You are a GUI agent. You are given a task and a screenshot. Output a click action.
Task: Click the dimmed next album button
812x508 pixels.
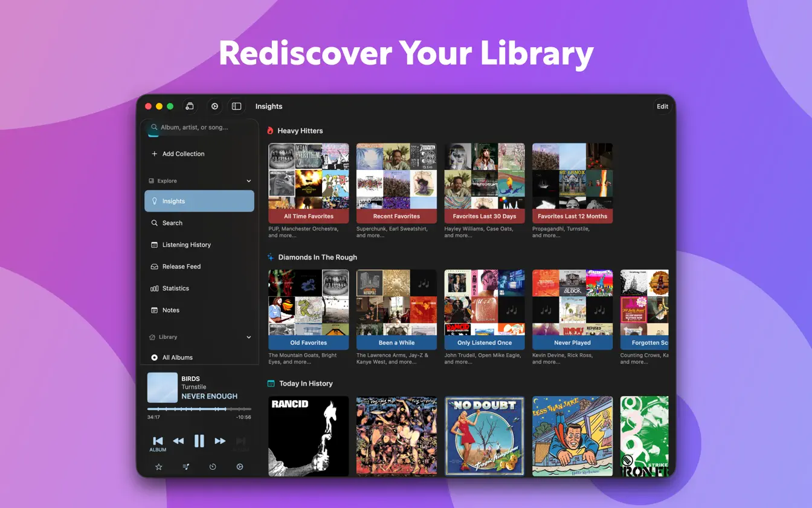pyautogui.click(x=240, y=443)
